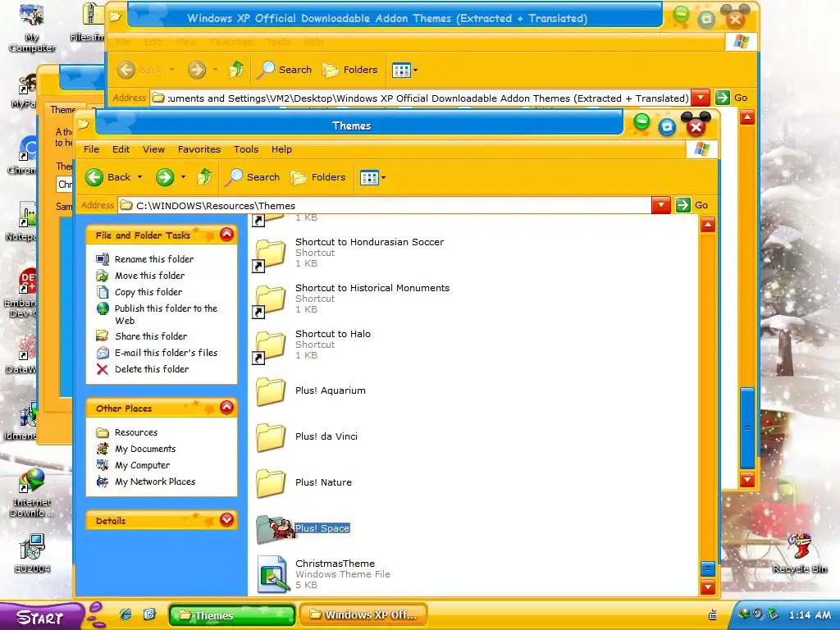This screenshot has width=840, height=630.
Task: Open Edit menu in Themes window
Action: pyautogui.click(x=121, y=149)
